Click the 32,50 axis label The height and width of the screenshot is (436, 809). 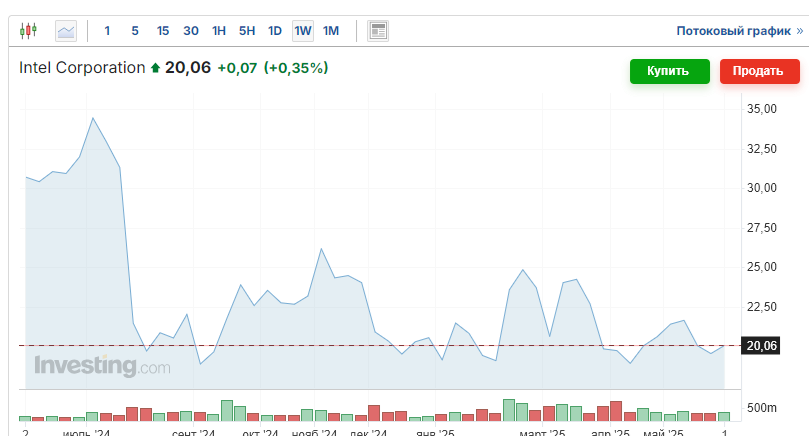(762, 149)
